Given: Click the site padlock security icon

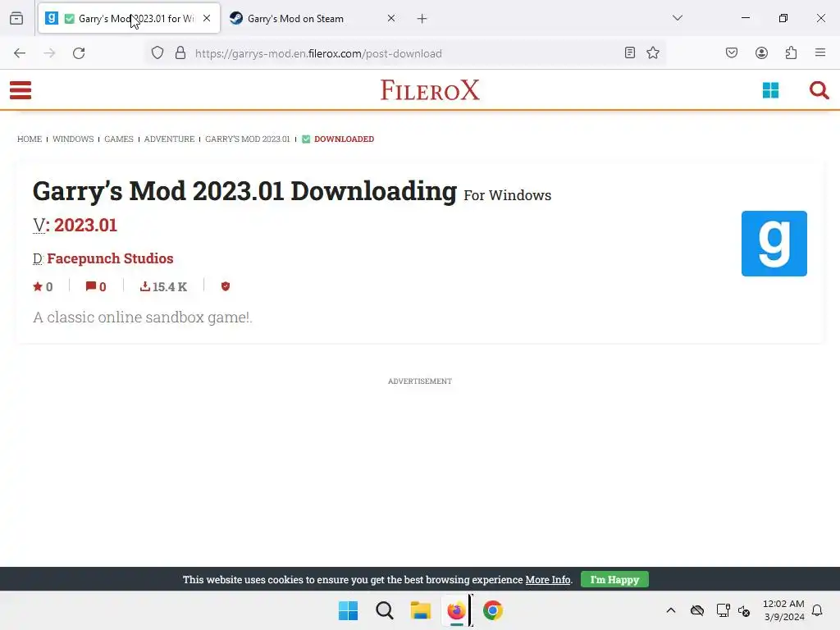Looking at the screenshot, I should 180,53.
